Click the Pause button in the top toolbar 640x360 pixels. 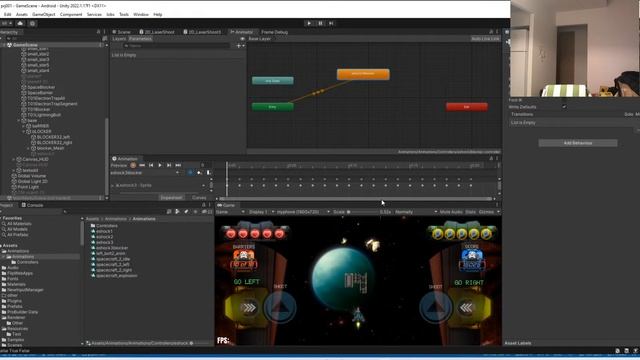pyautogui.click(x=320, y=23)
